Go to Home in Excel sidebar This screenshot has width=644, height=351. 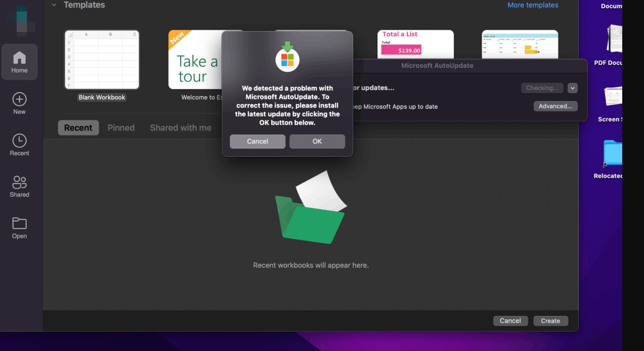click(x=19, y=62)
